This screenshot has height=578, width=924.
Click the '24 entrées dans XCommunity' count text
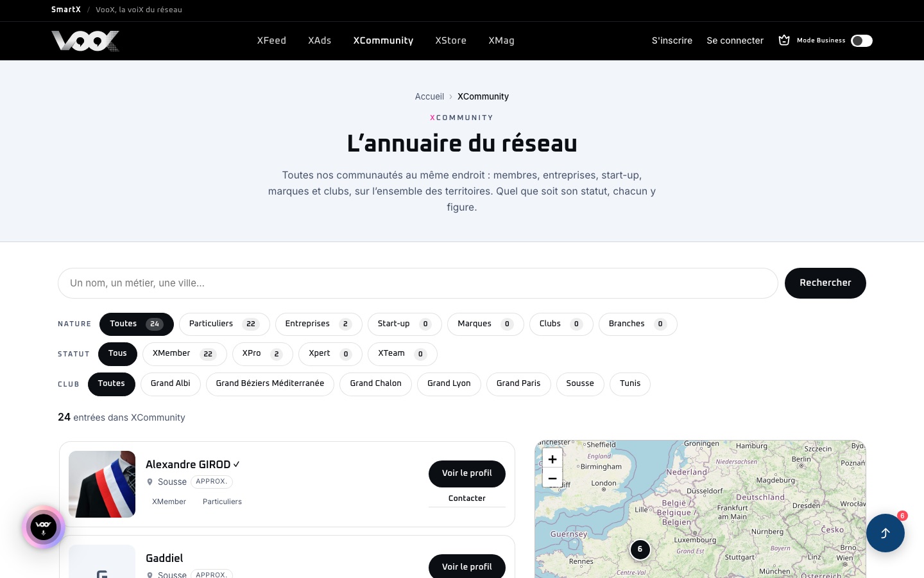click(121, 417)
